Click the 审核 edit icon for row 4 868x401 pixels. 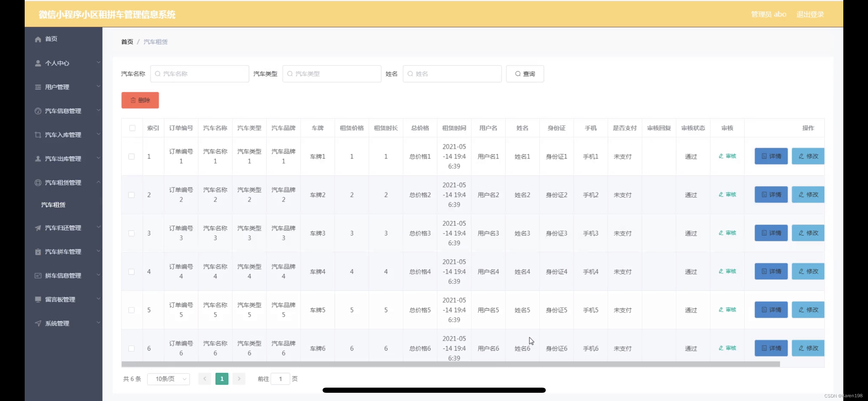721,271
